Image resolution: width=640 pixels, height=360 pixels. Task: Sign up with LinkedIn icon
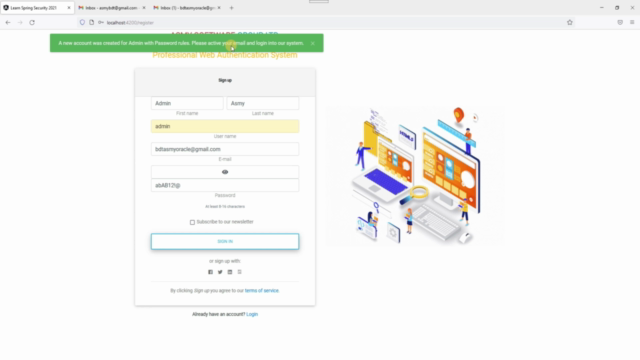[x=230, y=272]
